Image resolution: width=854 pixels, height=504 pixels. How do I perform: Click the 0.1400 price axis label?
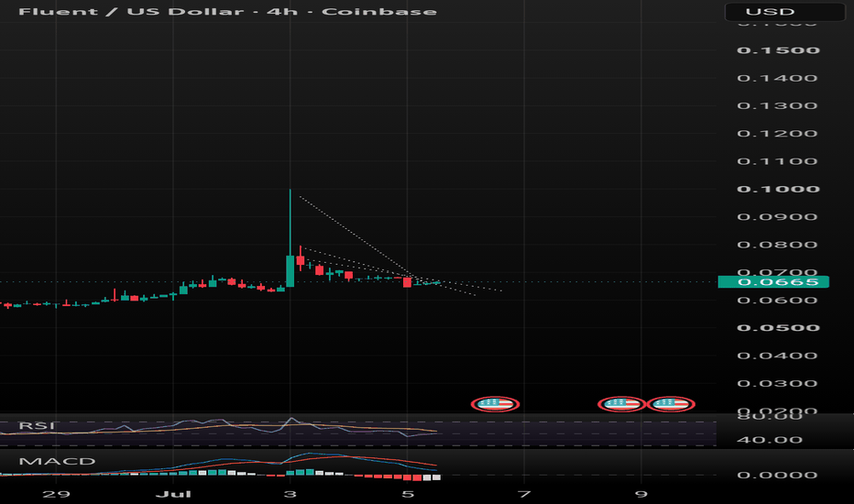pyautogui.click(x=778, y=78)
